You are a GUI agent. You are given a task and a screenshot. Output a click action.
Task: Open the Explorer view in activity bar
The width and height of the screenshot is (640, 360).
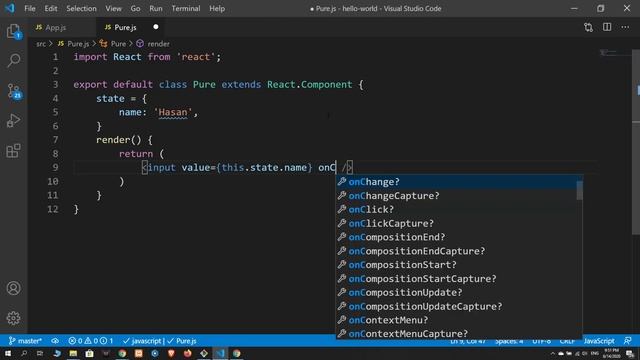(x=13, y=31)
